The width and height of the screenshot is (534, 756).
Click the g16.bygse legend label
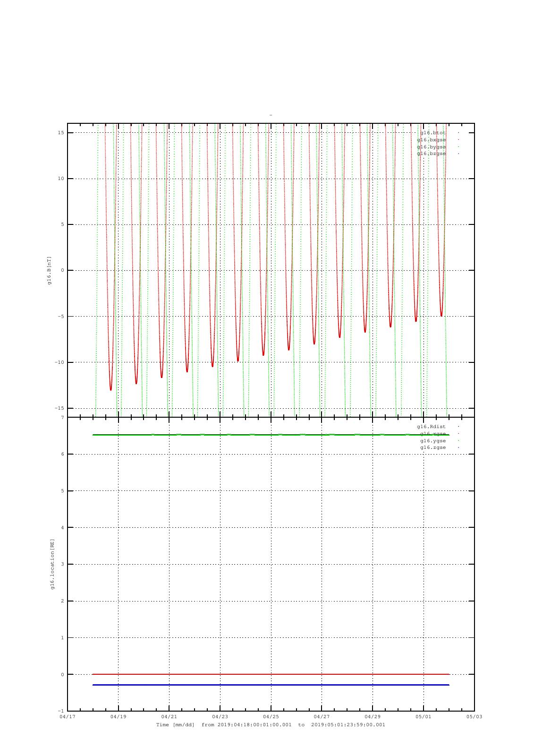[x=432, y=147]
